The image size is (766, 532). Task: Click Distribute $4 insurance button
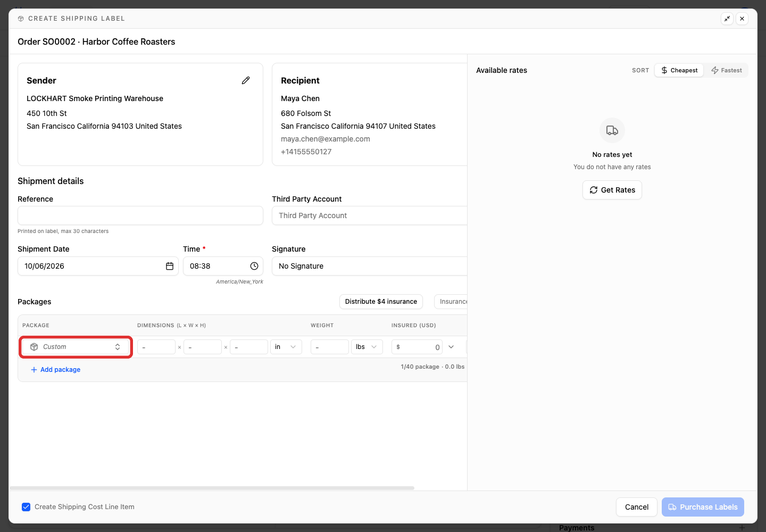coord(381,302)
